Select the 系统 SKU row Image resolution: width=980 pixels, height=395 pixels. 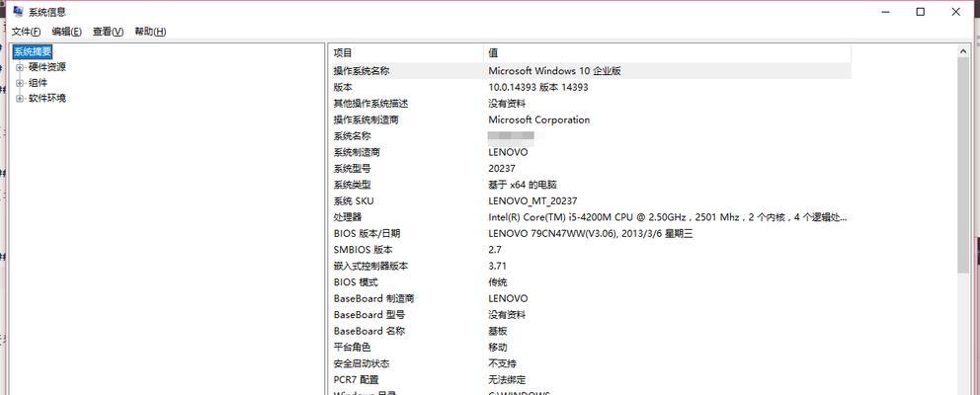point(590,201)
